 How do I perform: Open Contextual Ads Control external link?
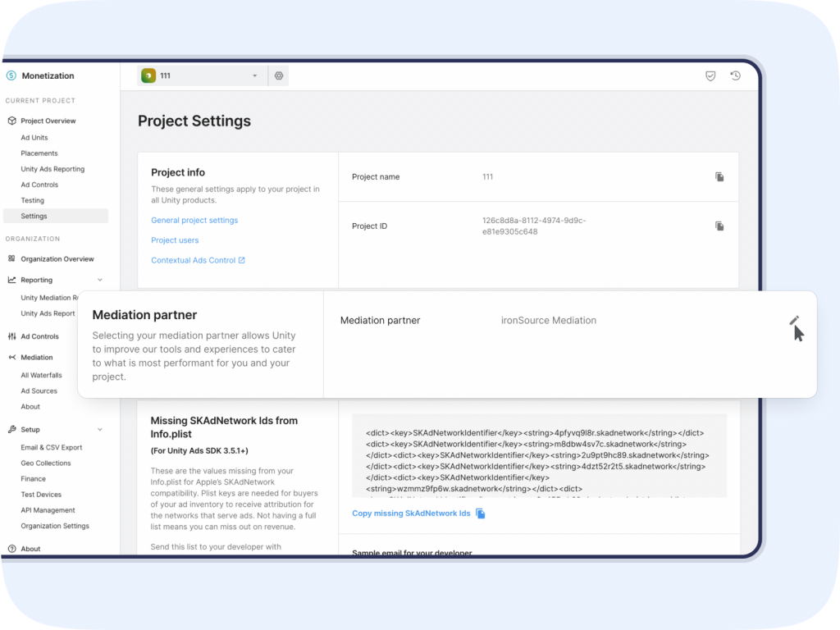[198, 261]
